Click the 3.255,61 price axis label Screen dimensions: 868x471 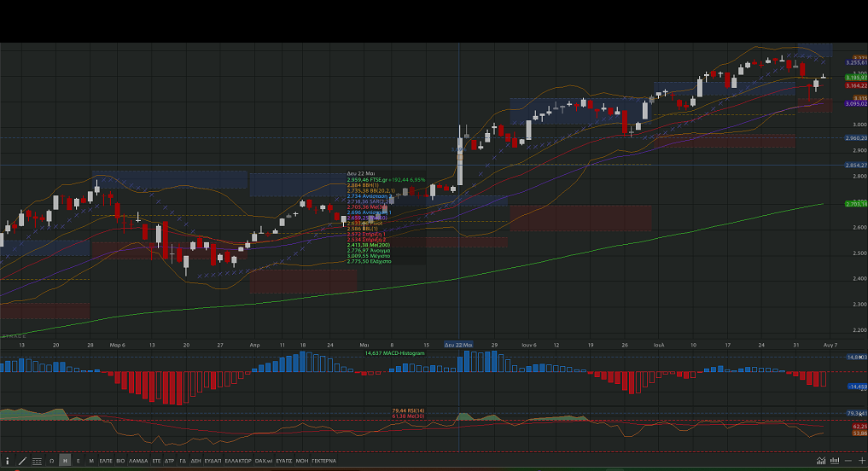856,63
